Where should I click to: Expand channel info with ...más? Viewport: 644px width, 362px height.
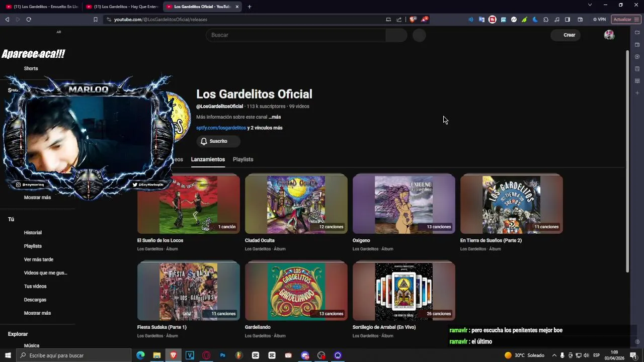(275, 117)
